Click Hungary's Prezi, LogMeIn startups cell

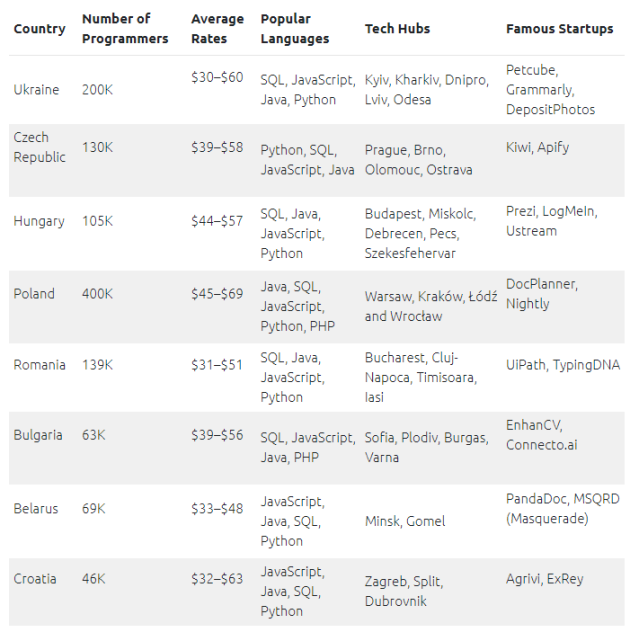551,221
